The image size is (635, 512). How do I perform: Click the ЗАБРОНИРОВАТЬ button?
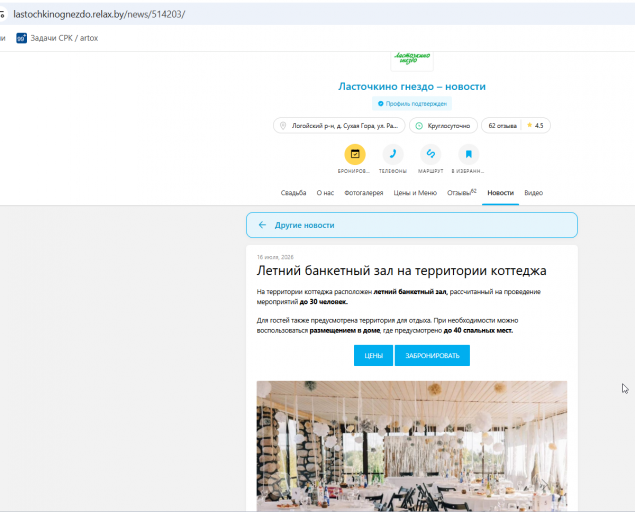[x=432, y=355]
